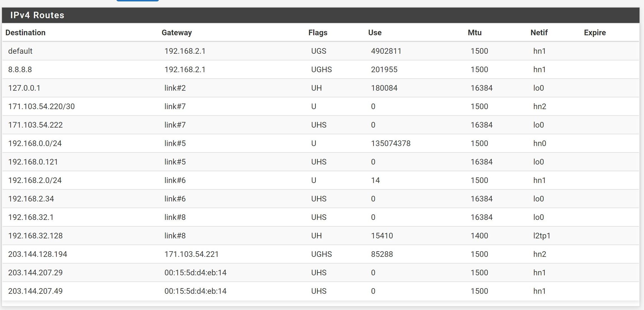
Task: Click the 127.0.0.1 destination entry
Action: (24, 88)
